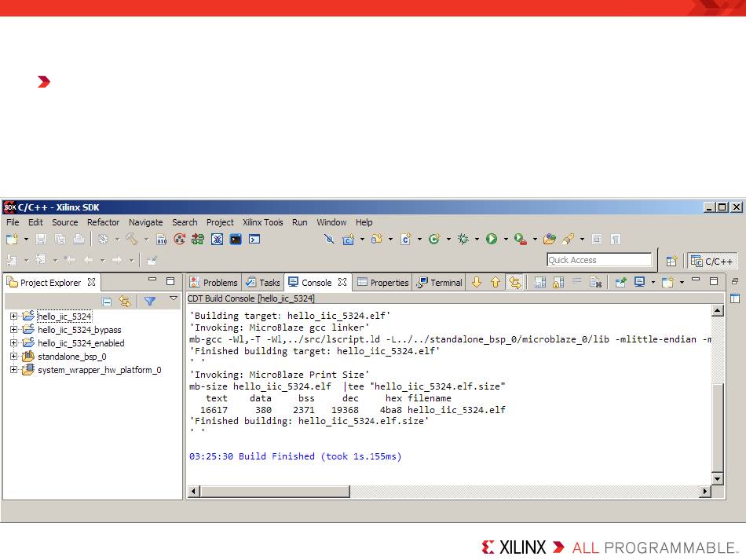
Task: Click the Display Selected Console monitor icon
Action: click(x=640, y=283)
